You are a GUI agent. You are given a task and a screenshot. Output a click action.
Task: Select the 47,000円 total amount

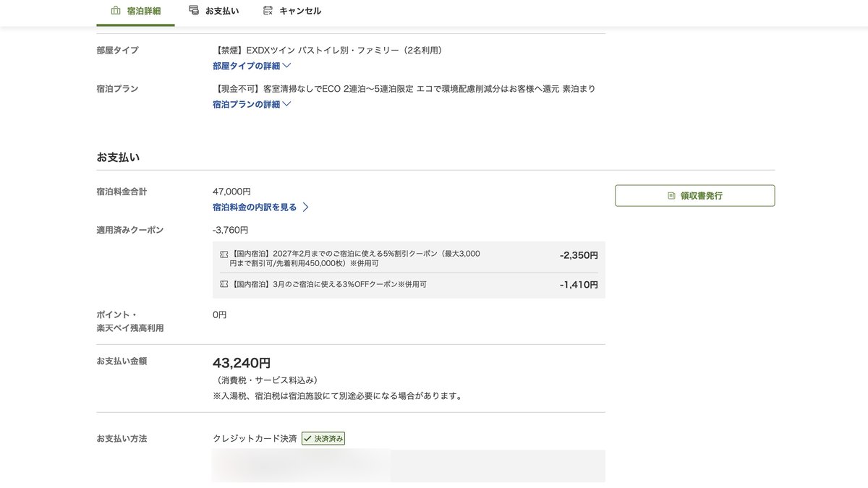(231, 192)
